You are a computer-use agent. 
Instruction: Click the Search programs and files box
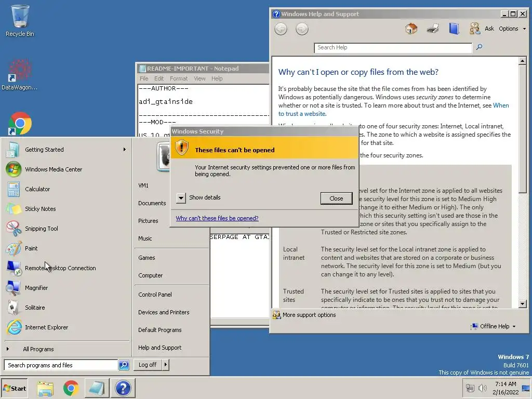[x=61, y=365]
